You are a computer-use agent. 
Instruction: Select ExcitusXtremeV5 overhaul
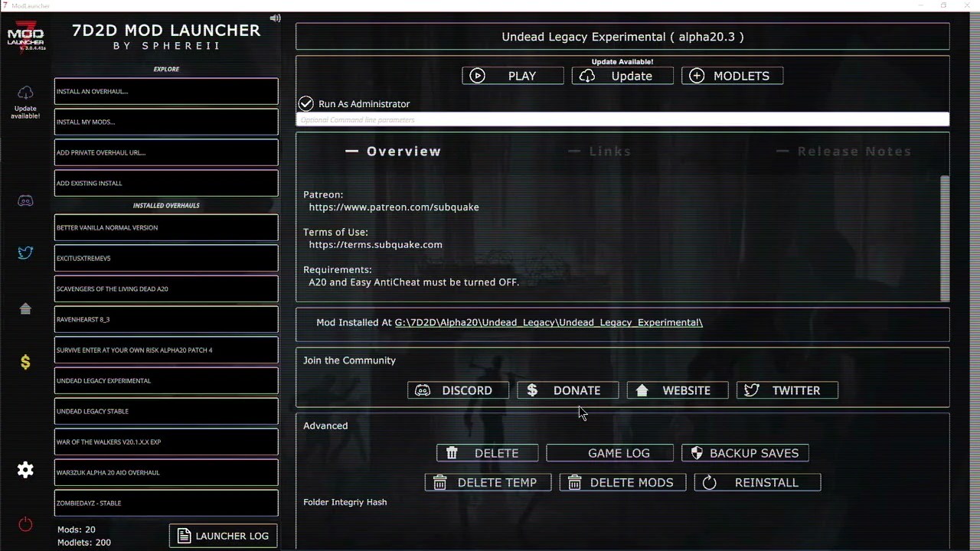click(x=166, y=258)
